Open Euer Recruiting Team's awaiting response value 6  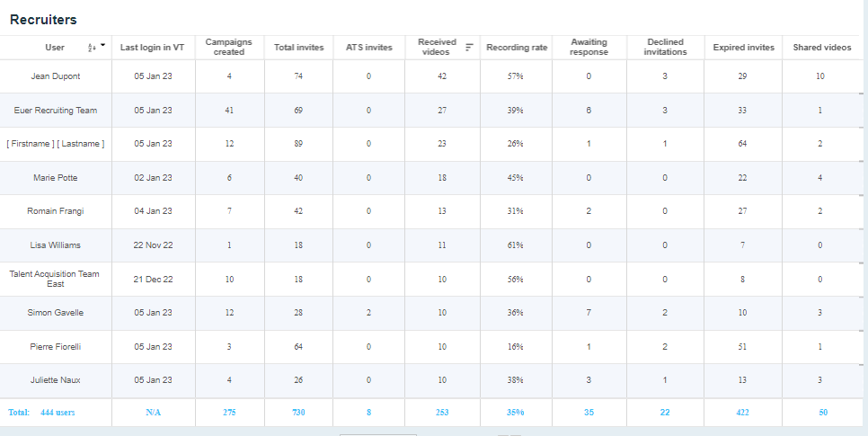click(589, 111)
